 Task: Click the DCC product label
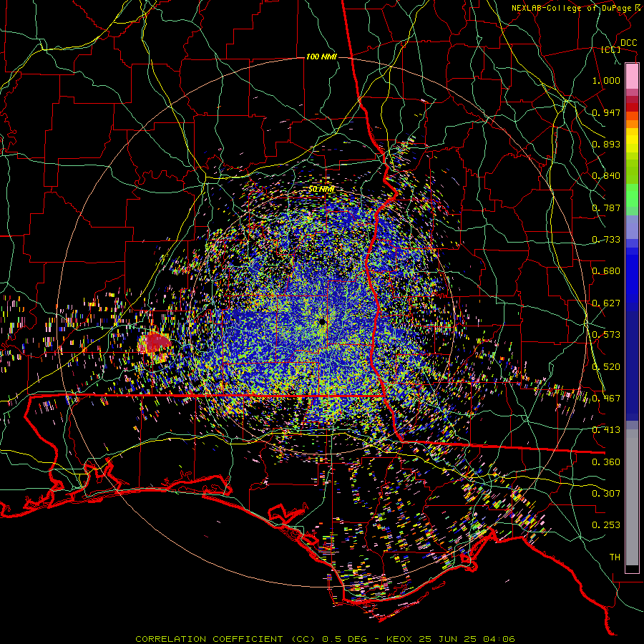pos(628,43)
